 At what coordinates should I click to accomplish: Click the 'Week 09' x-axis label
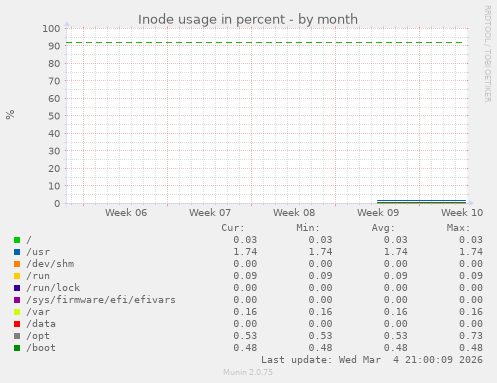click(378, 213)
